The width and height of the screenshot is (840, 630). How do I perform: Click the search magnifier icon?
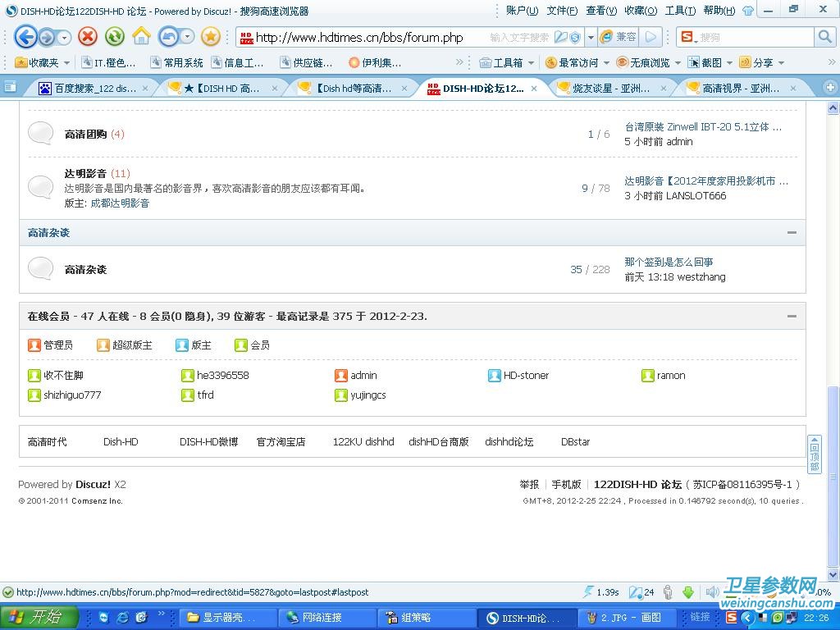tap(824, 37)
